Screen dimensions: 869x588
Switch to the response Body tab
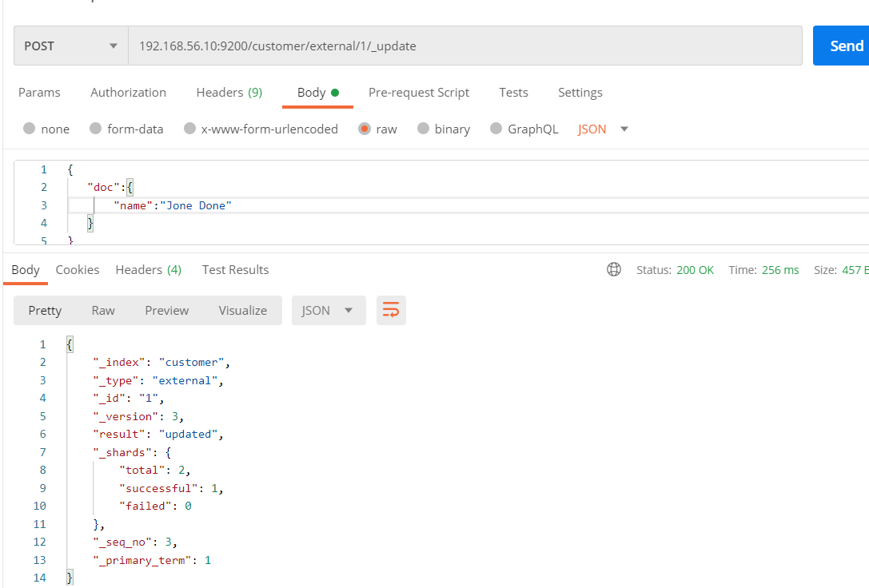coord(26,270)
